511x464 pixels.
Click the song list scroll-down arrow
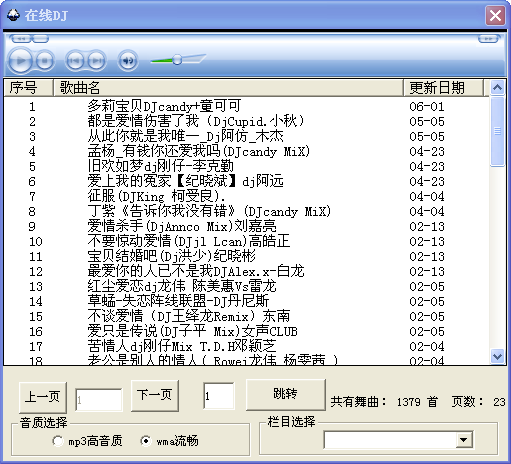click(x=497, y=356)
